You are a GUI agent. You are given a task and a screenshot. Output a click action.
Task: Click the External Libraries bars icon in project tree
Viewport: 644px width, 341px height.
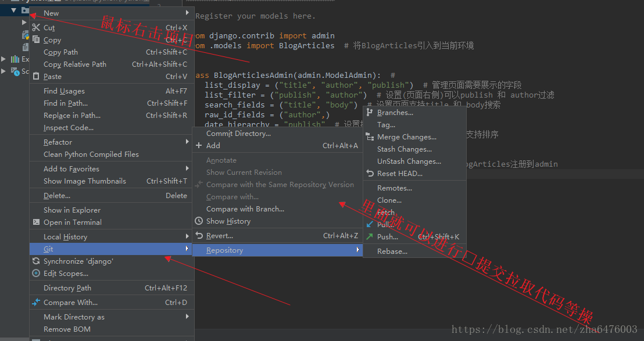(x=15, y=59)
